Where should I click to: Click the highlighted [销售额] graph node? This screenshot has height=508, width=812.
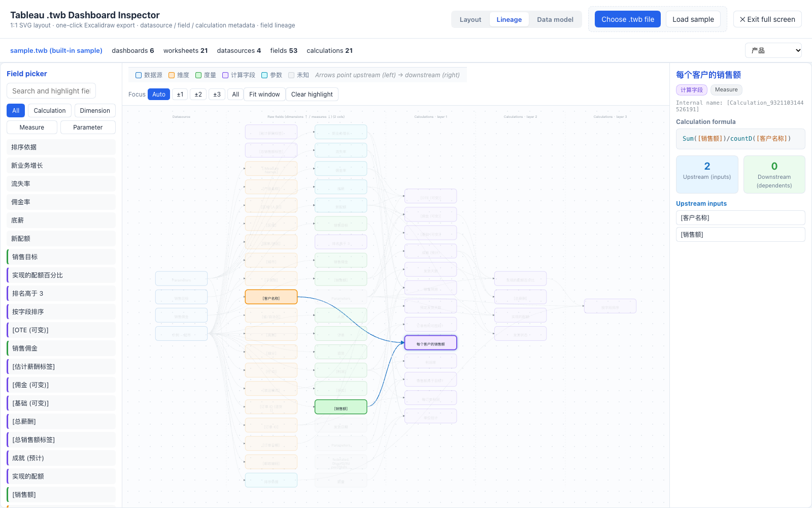pyautogui.click(x=341, y=407)
